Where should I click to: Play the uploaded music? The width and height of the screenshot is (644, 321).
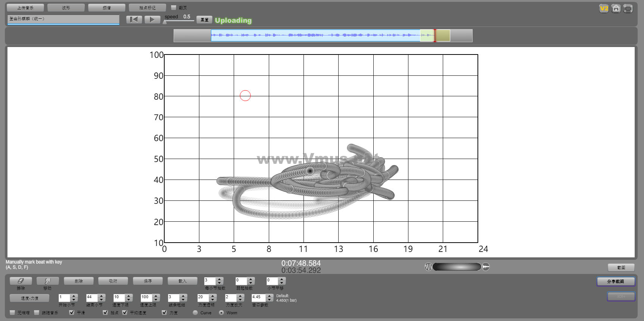(x=152, y=19)
